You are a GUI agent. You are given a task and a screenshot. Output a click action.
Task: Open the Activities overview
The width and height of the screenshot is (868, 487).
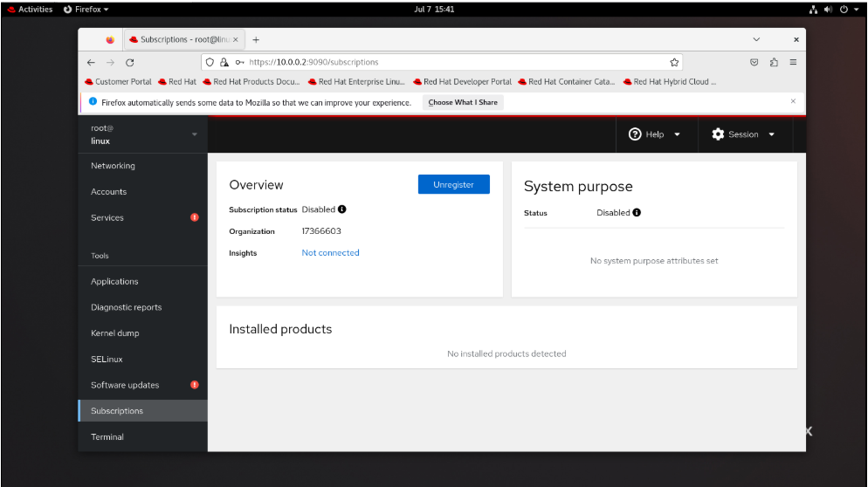[x=30, y=10]
